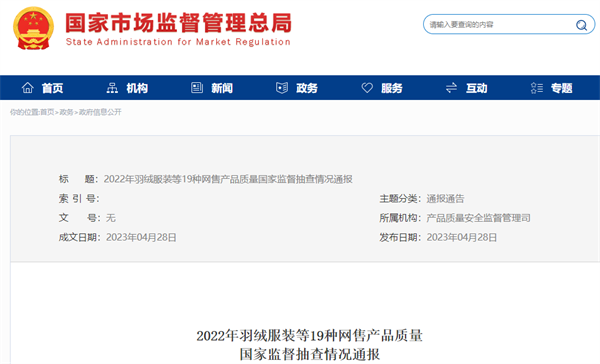Open the 政务 navigation menu item
This screenshot has height=364, width=600.
click(307, 88)
